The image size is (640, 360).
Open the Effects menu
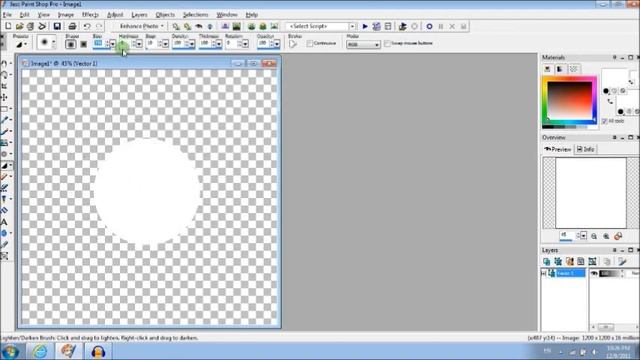pos(90,15)
